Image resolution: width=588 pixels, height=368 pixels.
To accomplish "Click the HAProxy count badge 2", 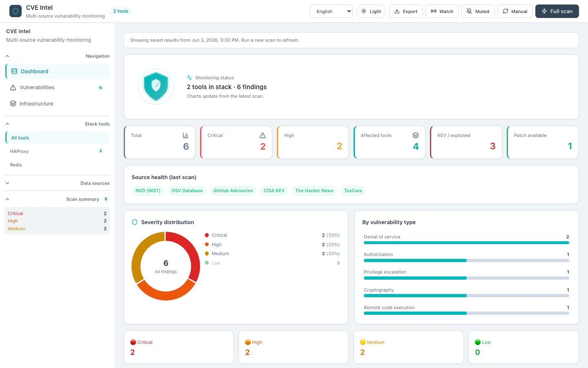I will 101,151.
